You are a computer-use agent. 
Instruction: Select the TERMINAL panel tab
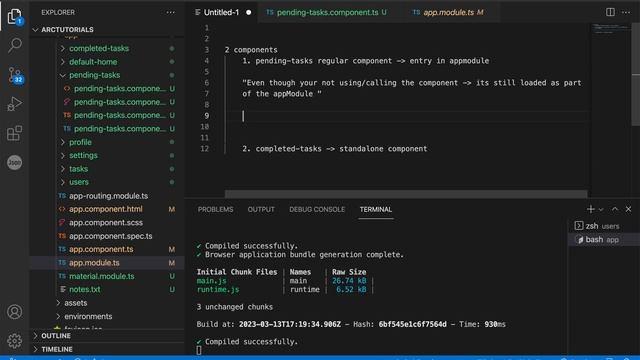click(376, 209)
